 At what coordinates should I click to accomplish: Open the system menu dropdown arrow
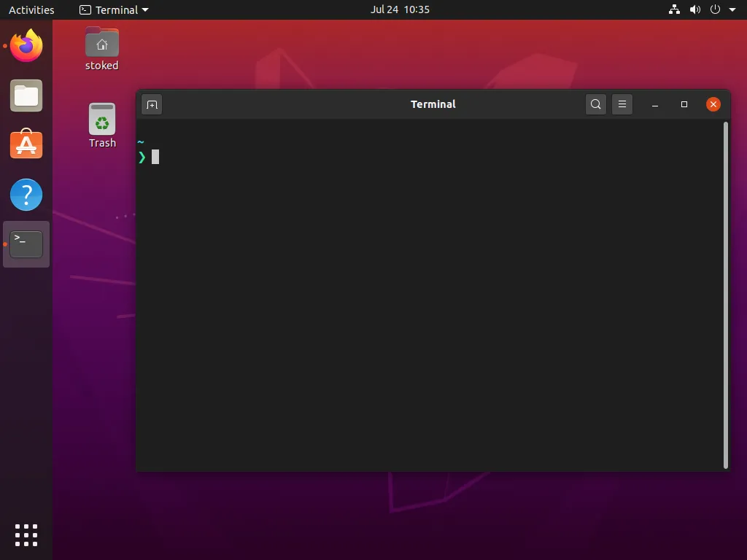click(732, 9)
